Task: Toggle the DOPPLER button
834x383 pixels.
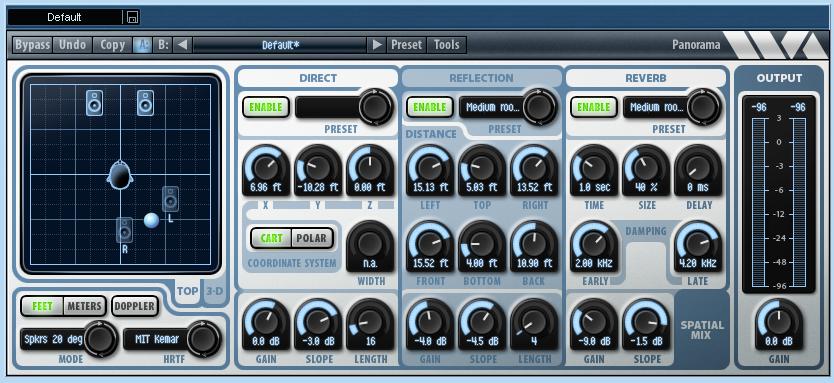Action: pos(135,306)
